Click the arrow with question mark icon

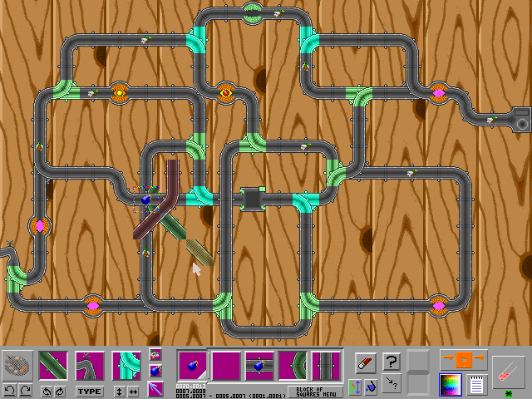392,383
